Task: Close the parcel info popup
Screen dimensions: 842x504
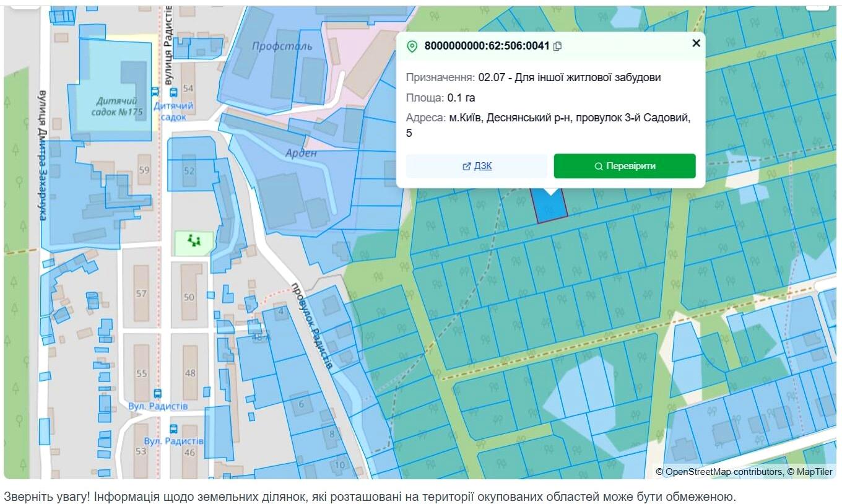Action: point(696,43)
